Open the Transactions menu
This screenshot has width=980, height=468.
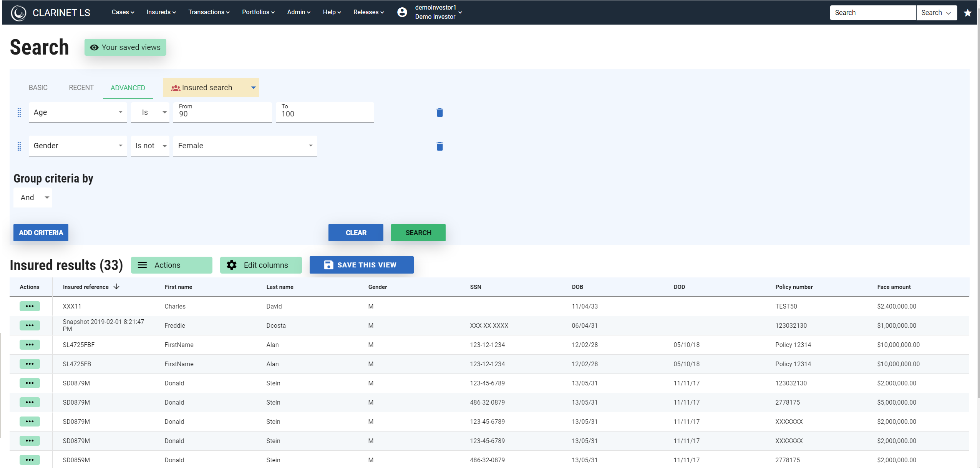tap(209, 12)
